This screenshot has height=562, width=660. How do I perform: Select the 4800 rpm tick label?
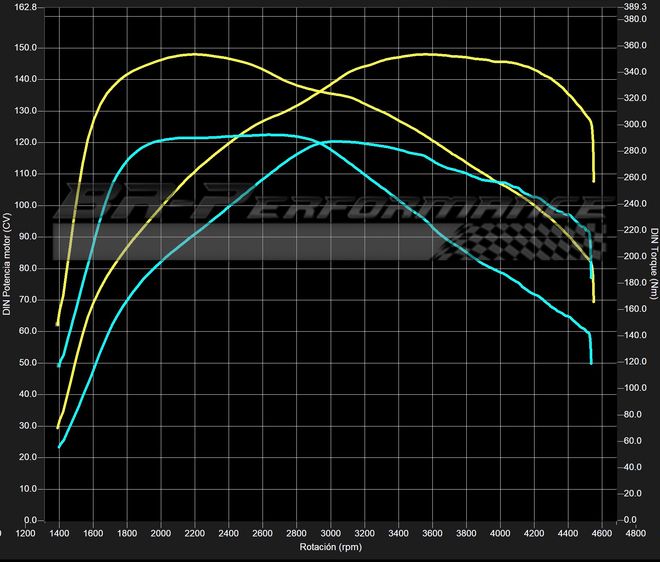(634, 533)
